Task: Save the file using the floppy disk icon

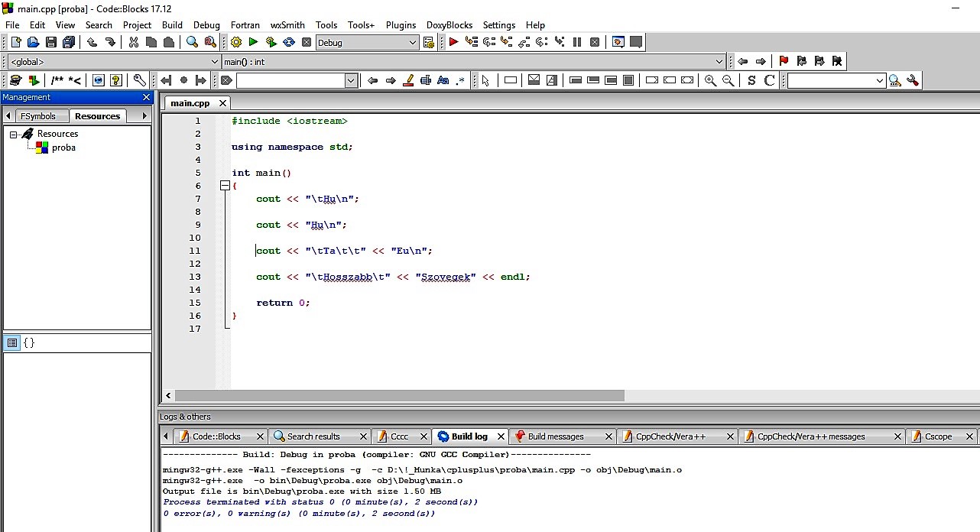Action: pyautogui.click(x=51, y=43)
